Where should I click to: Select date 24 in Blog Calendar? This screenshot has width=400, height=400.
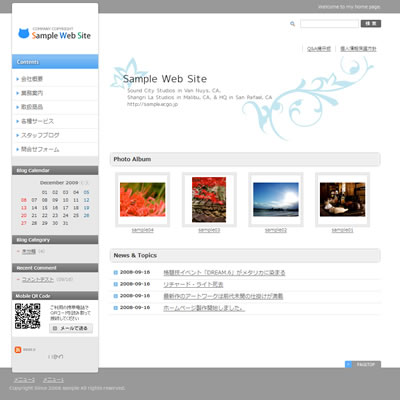tap(66, 215)
